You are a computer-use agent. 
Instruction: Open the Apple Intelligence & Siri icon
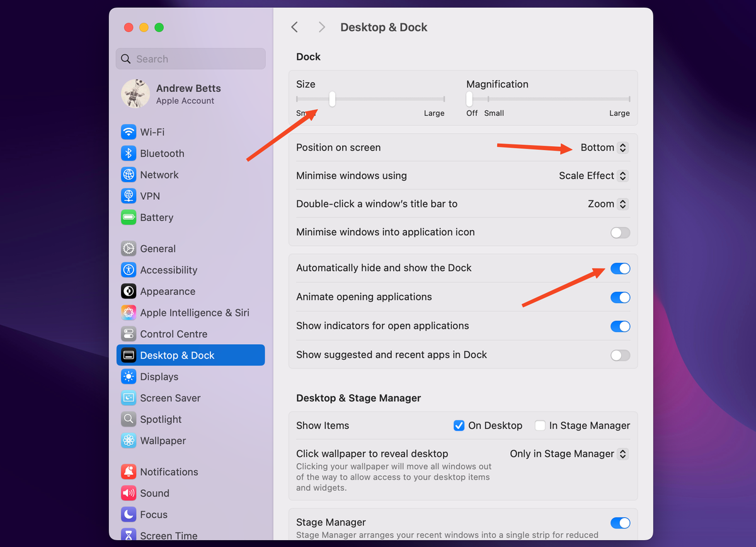click(129, 313)
